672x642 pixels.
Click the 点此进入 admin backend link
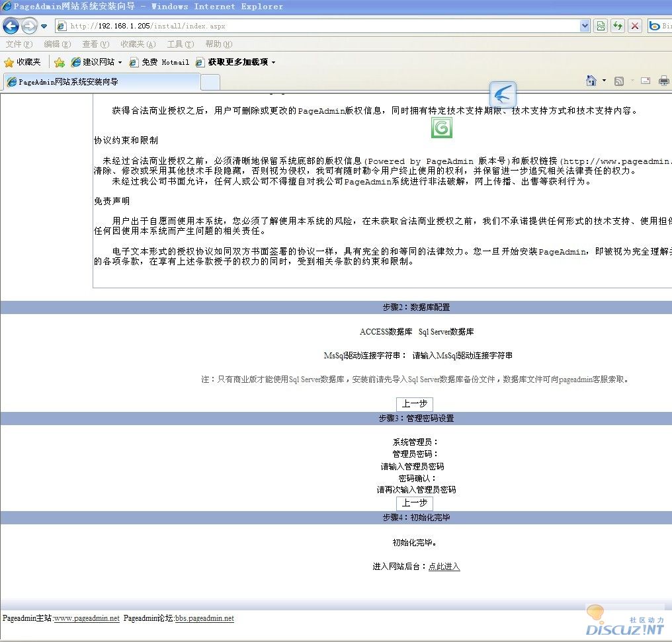(444, 567)
